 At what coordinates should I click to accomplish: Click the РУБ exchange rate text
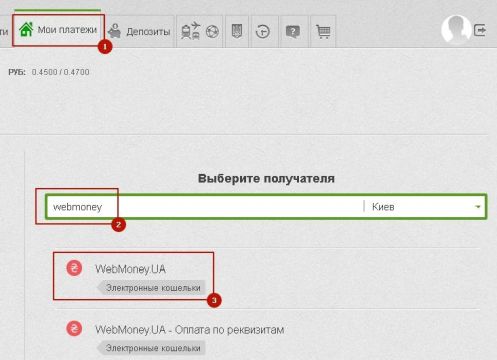49,72
